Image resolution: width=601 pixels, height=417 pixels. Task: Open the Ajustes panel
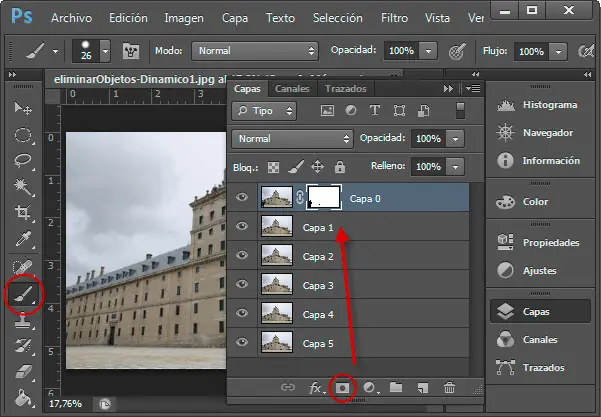coord(540,271)
